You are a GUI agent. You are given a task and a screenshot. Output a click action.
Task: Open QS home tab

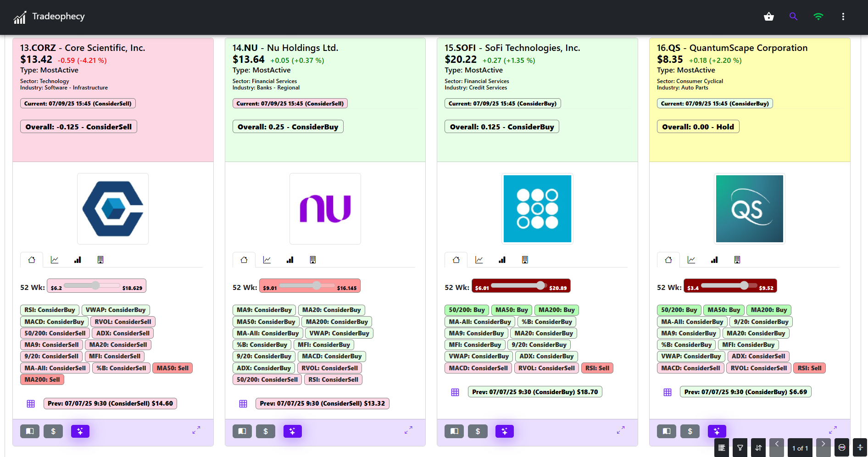(x=668, y=260)
